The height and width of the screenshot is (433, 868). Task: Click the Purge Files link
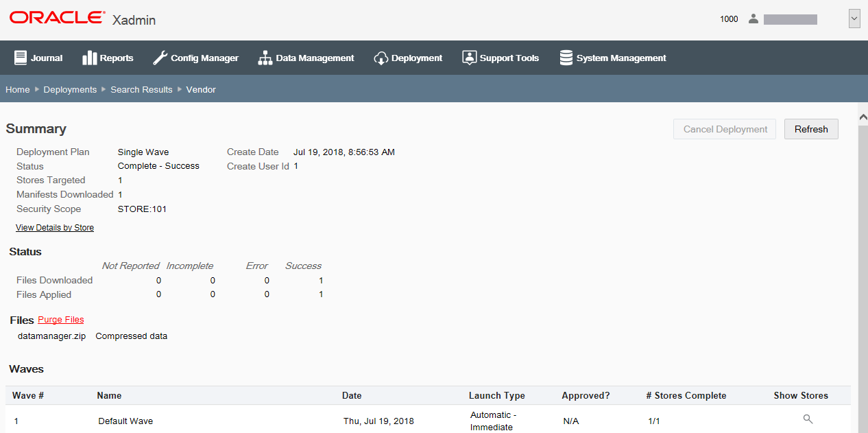[x=61, y=319]
